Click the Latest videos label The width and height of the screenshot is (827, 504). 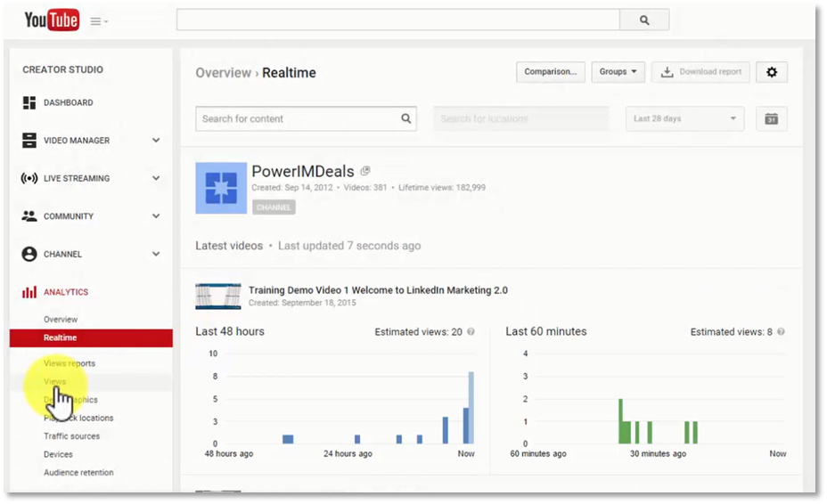(x=229, y=246)
